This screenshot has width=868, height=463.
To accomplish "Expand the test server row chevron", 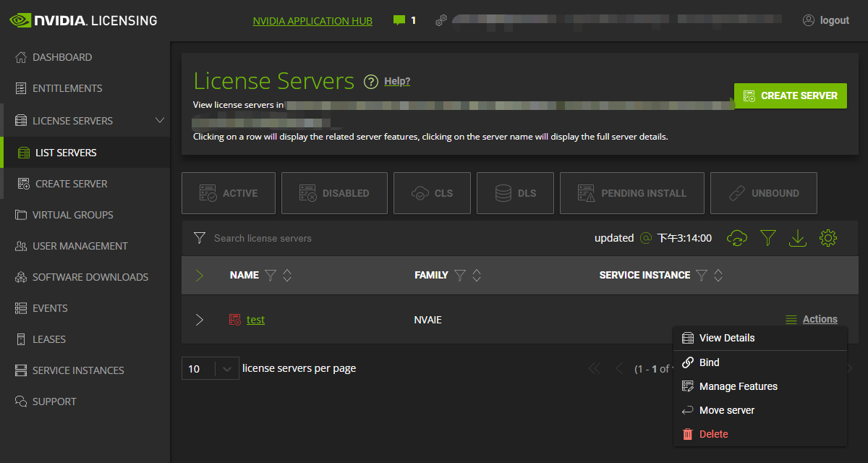I will pyautogui.click(x=200, y=320).
